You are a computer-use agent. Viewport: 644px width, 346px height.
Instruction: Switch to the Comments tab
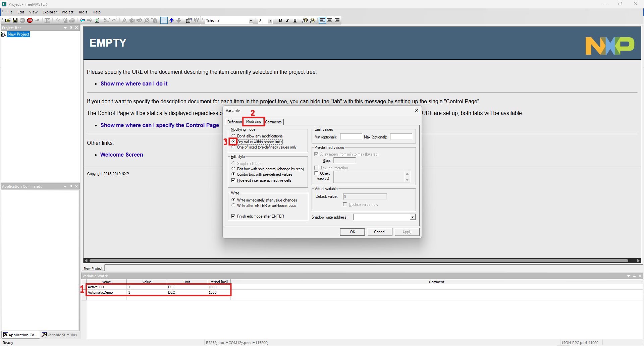(274, 122)
